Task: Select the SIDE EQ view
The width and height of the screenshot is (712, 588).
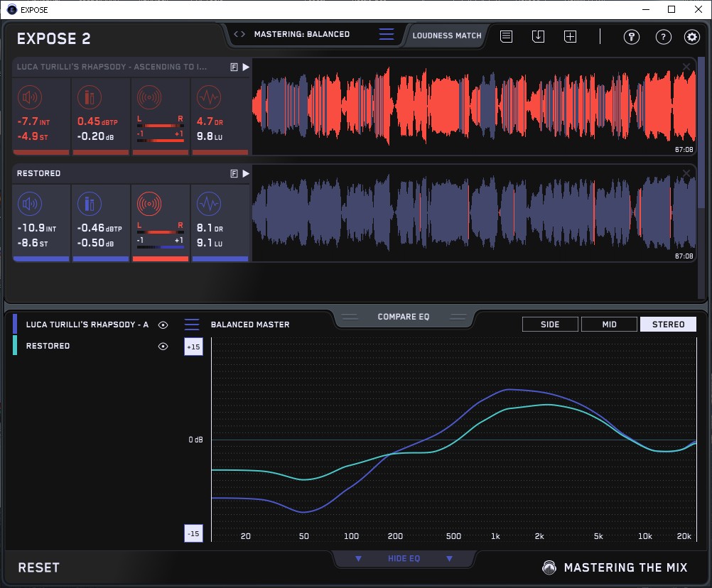Action: 551,325
